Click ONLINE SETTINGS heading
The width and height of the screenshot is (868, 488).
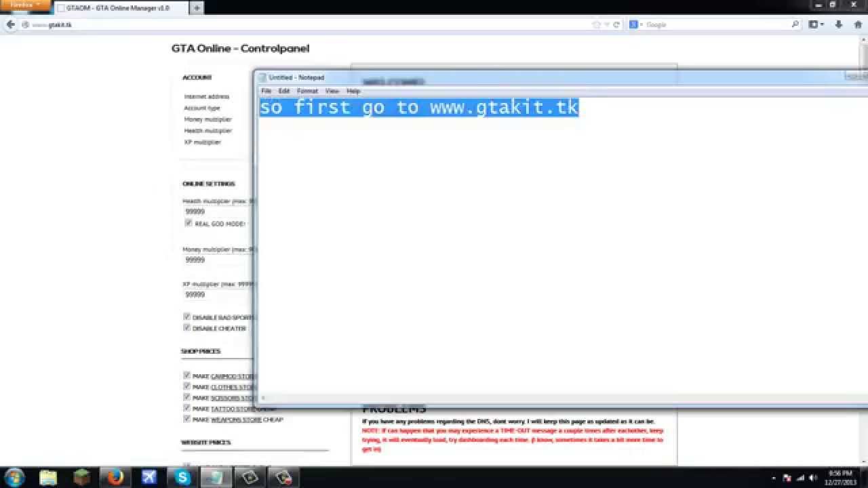click(209, 184)
